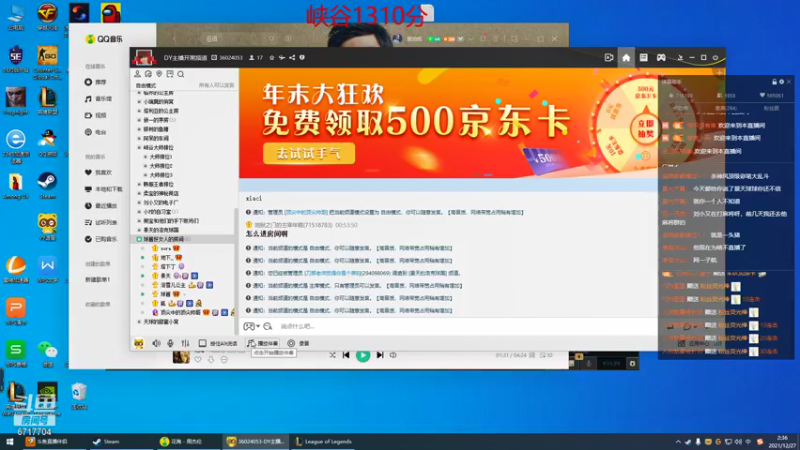This screenshot has height=450, width=800.
Task: Toggle shuffle mode in QQ Music
Action: point(332,355)
